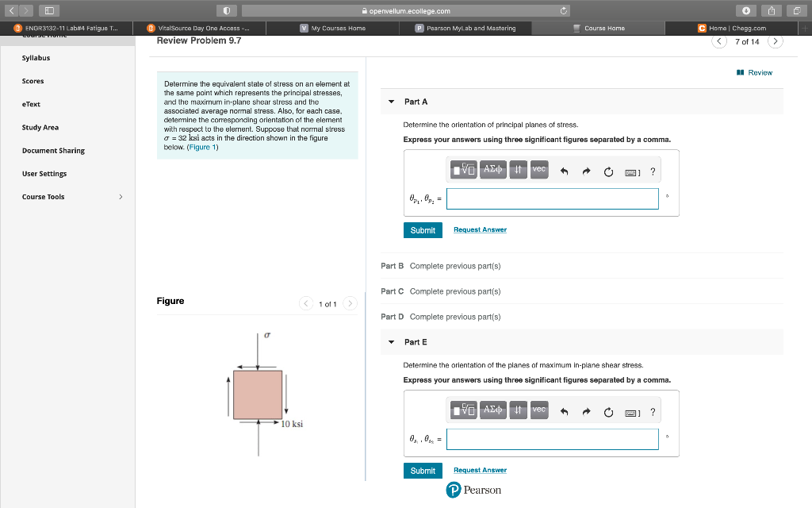Open the math template palette icon
Viewport: 812px width, 508px height.
tap(463, 170)
